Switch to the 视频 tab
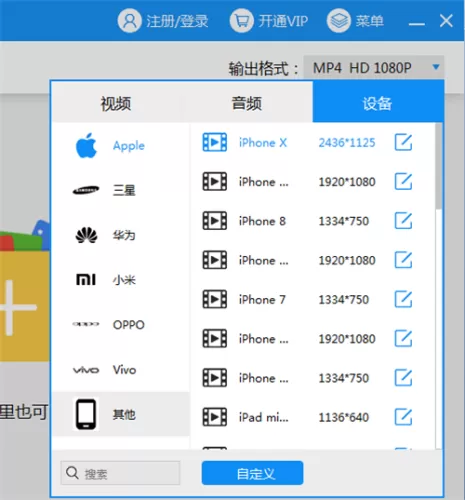Image resolution: width=465 pixels, height=500 pixels. click(x=116, y=103)
